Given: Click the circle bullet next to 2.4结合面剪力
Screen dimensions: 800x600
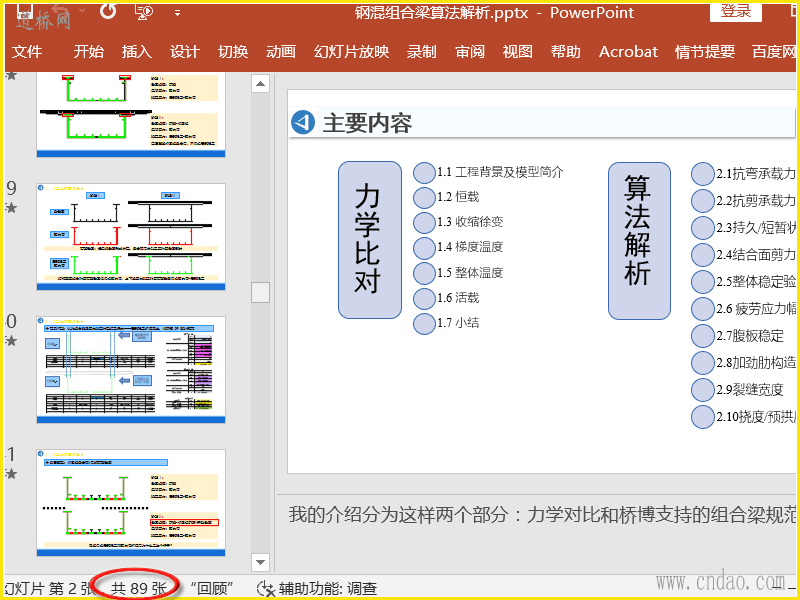Looking at the screenshot, I should (703, 255).
